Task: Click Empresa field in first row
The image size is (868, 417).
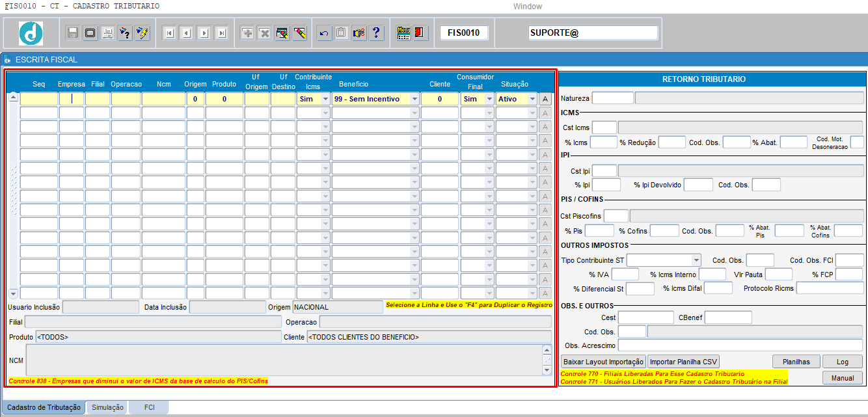Action: tap(72, 99)
